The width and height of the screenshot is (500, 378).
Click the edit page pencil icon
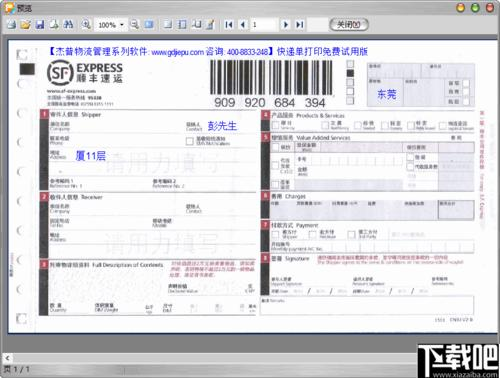[211, 25]
